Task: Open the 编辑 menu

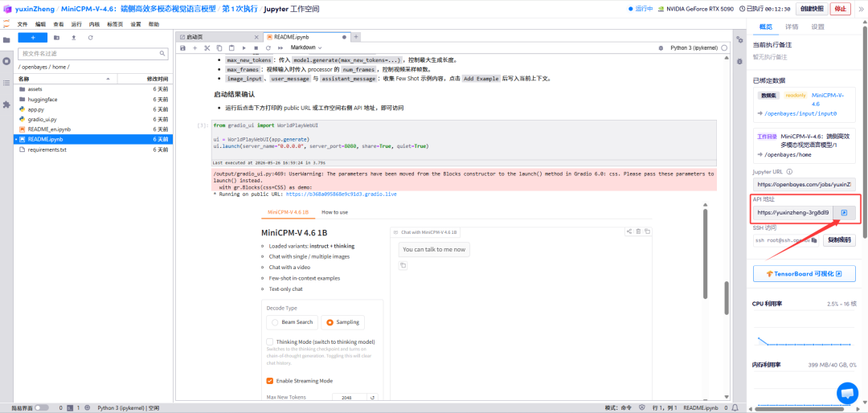Action: tap(40, 24)
